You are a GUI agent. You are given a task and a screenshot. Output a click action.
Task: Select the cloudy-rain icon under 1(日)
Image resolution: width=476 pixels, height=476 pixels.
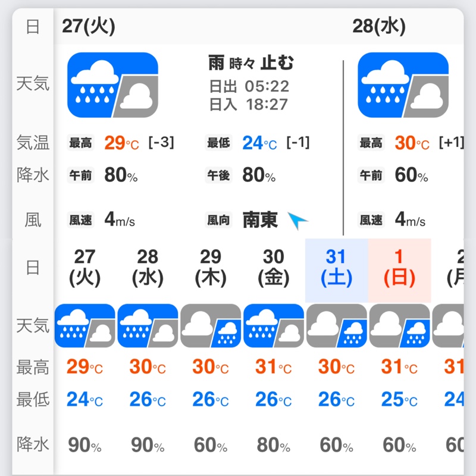point(399,325)
